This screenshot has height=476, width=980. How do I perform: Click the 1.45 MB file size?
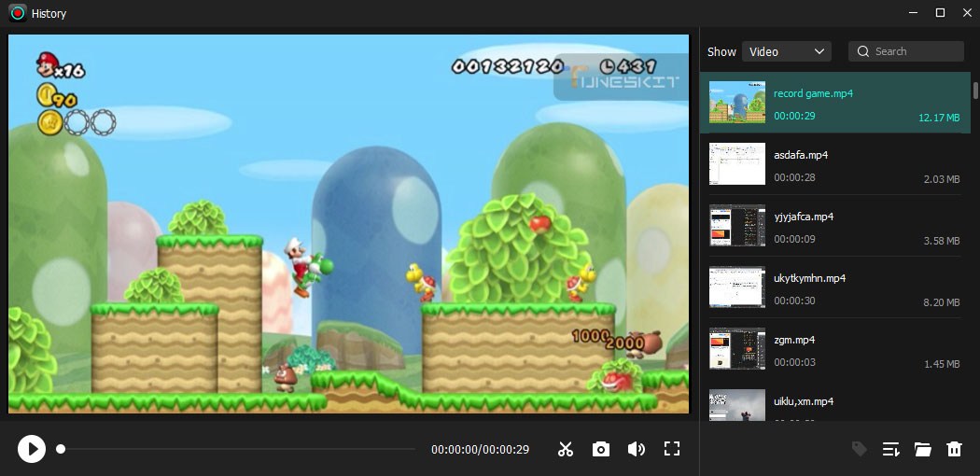942,364
